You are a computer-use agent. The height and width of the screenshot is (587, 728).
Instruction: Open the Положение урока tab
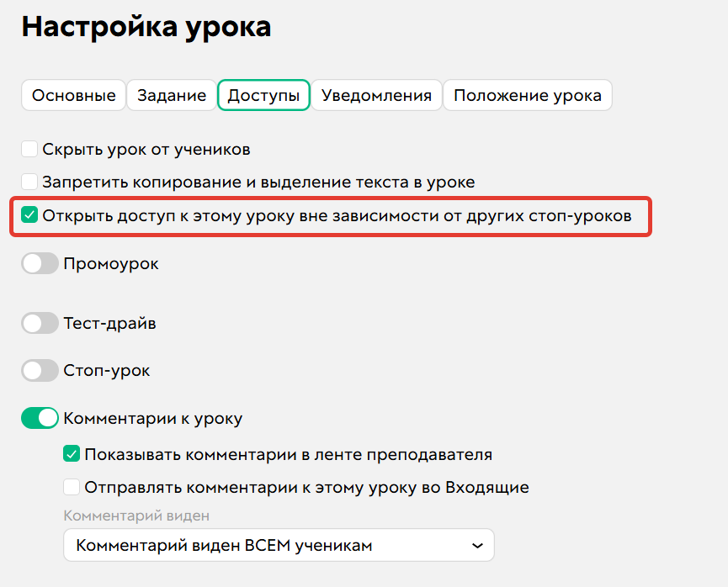(x=527, y=95)
